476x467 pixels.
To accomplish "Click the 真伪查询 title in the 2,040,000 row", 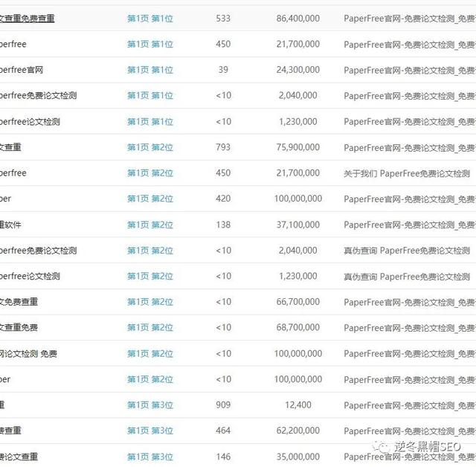I will pos(407,251).
